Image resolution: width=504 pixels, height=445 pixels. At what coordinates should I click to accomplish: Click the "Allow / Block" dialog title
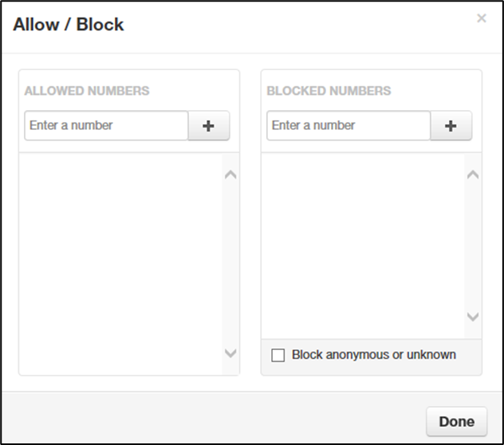(69, 25)
